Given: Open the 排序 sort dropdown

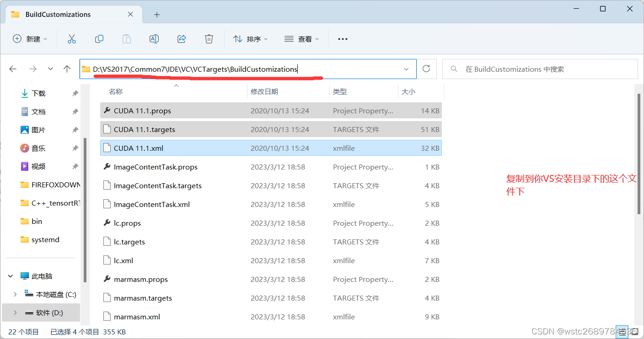Looking at the screenshot, I should point(251,39).
